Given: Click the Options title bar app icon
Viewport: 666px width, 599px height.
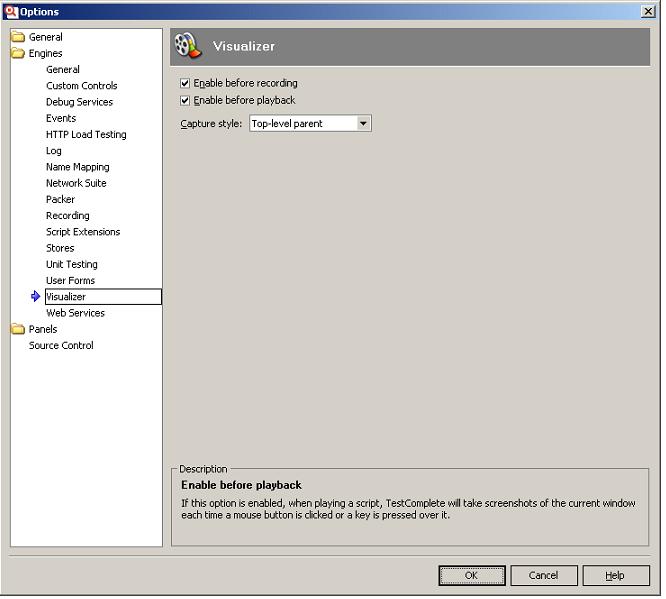Looking at the screenshot, I should pyautogui.click(x=12, y=11).
